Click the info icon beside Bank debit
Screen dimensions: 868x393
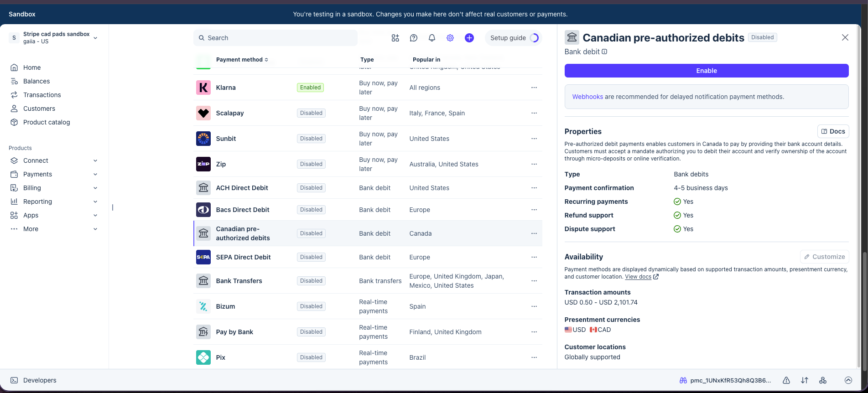click(604, 52)
